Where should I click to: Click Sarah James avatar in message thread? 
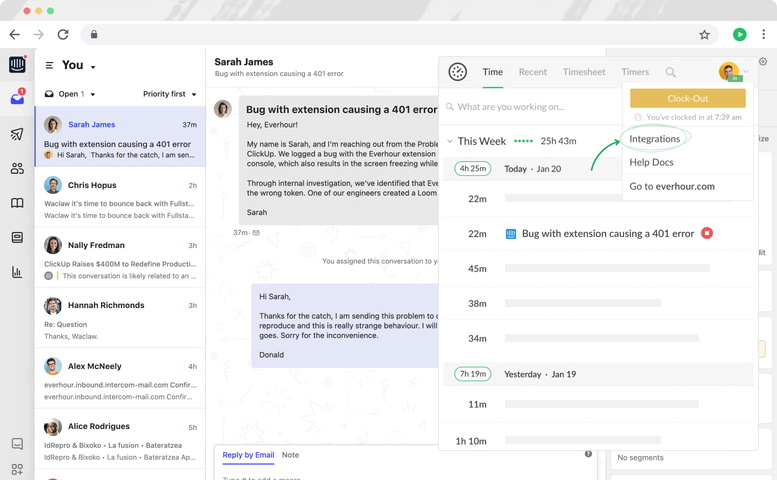(x=223, y=108)
